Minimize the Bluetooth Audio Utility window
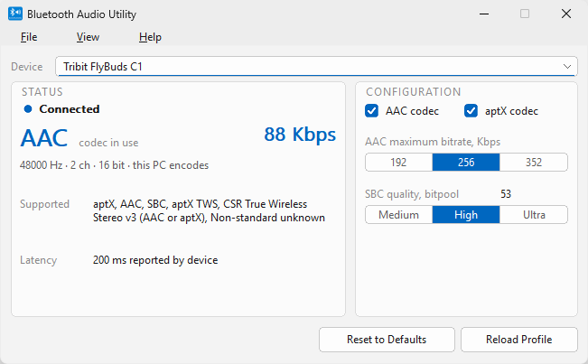Viewport: 588px width, 364px height. point(484,14)
